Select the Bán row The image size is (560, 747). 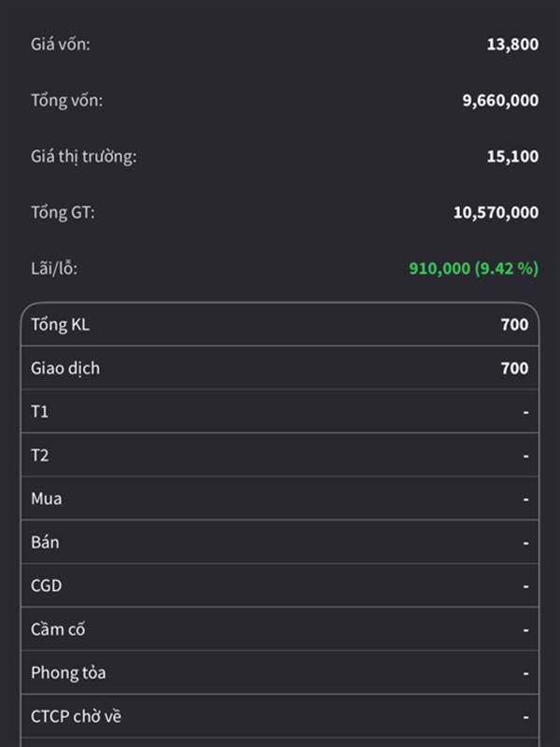pos(280,543)
